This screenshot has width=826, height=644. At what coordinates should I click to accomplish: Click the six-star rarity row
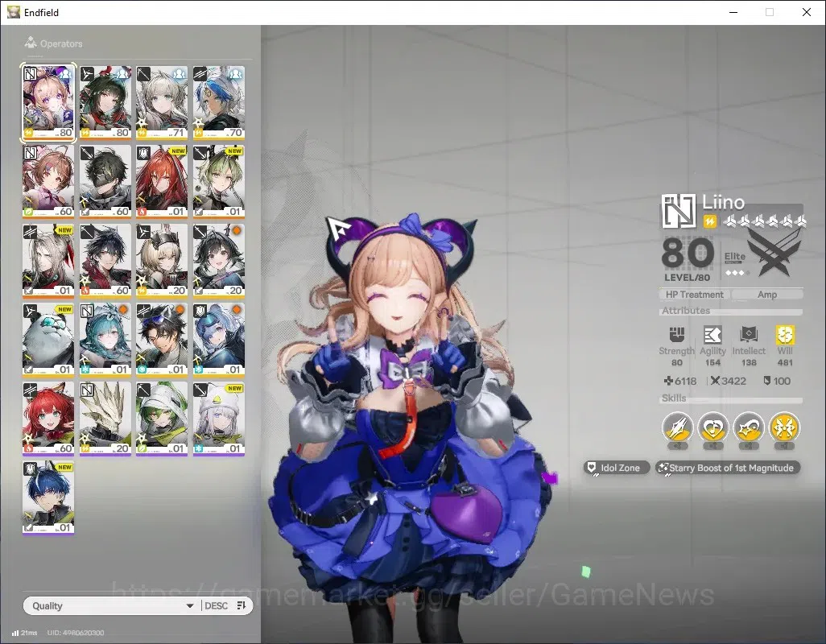coord(764,221)
